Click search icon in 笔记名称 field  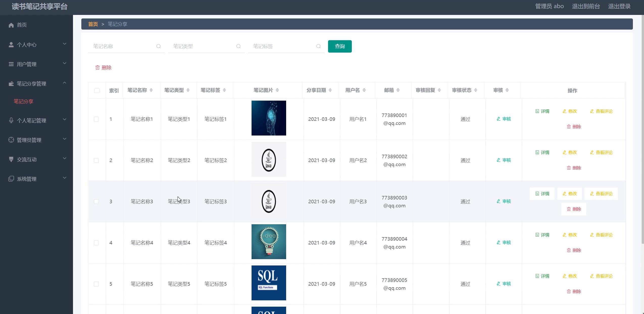point(158,46)
